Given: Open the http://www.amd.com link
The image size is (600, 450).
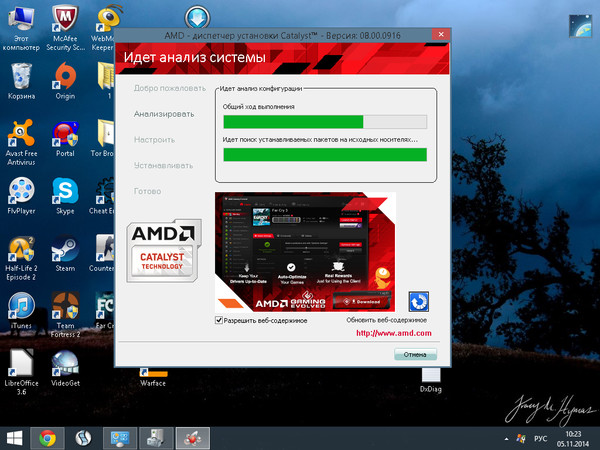Looking at the screenshot, I should pos(394,333).
